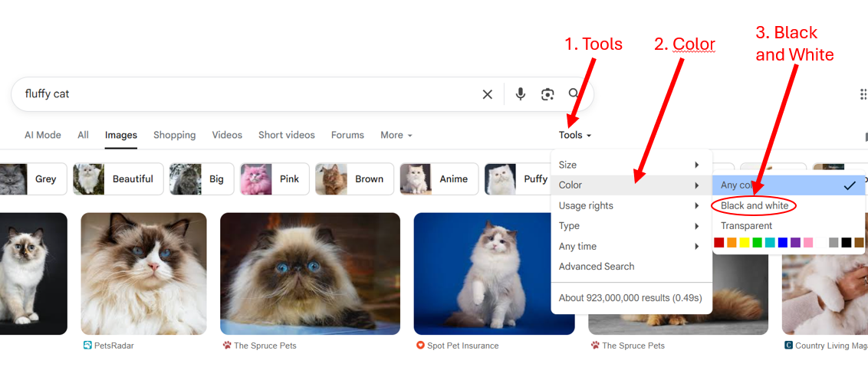868x380 pixels.
Task: Click the magnifying glass search icon
Action: (574, 93)
